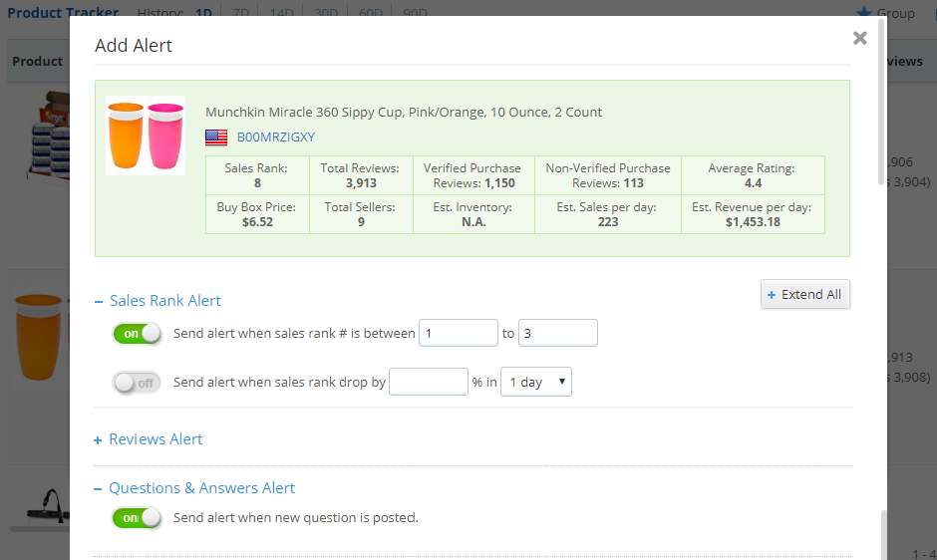Click the sales rank lower bound field
937x560 pixels.
click(x=459, y=333)
